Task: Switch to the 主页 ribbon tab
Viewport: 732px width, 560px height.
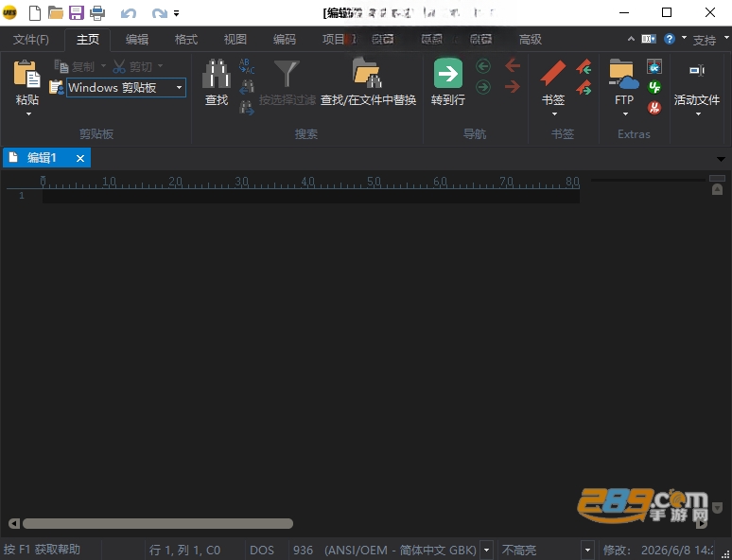Action: tap(88, 40)
